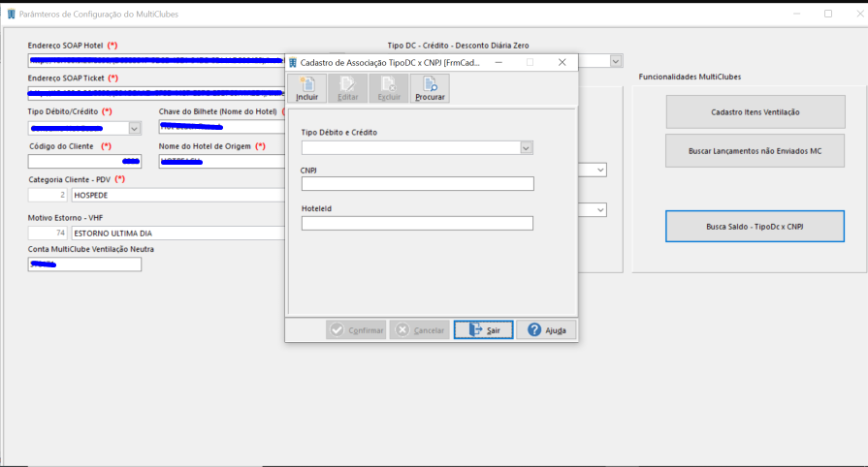The height and width of the screenshot is (467, 868).
Task: Click the Incluir toolbar icon
Action: [x=306, y=88]
